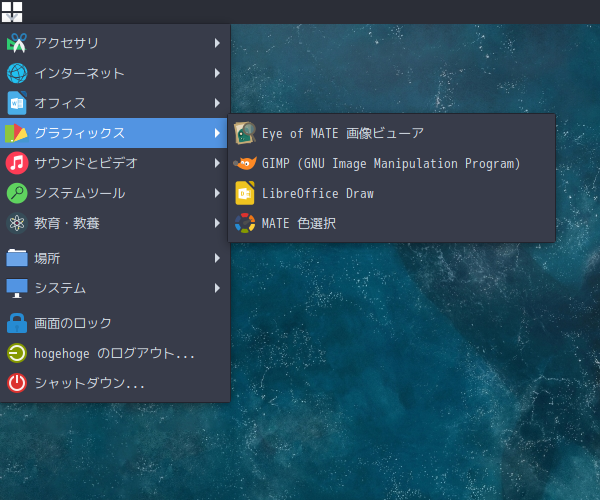Select hogehoge のログアウト... entry
Viewport: 600px width, 500px height.
[x=114, y=353]
